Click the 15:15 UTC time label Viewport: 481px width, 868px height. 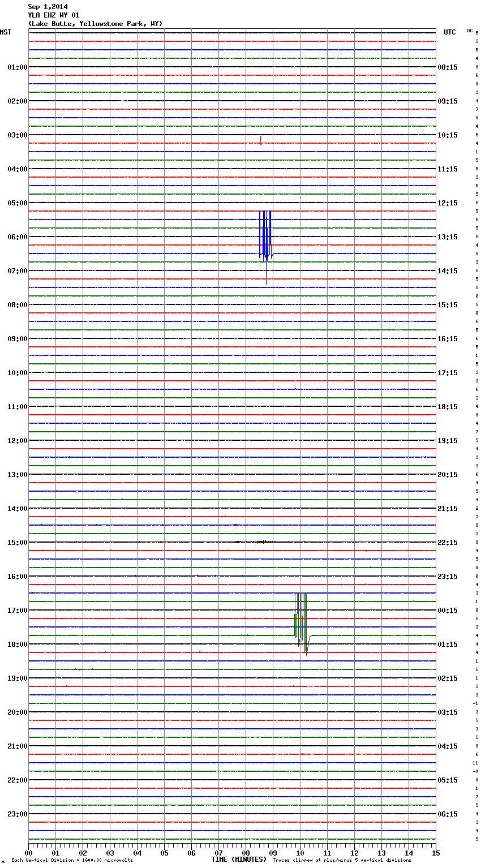[448, 305]
